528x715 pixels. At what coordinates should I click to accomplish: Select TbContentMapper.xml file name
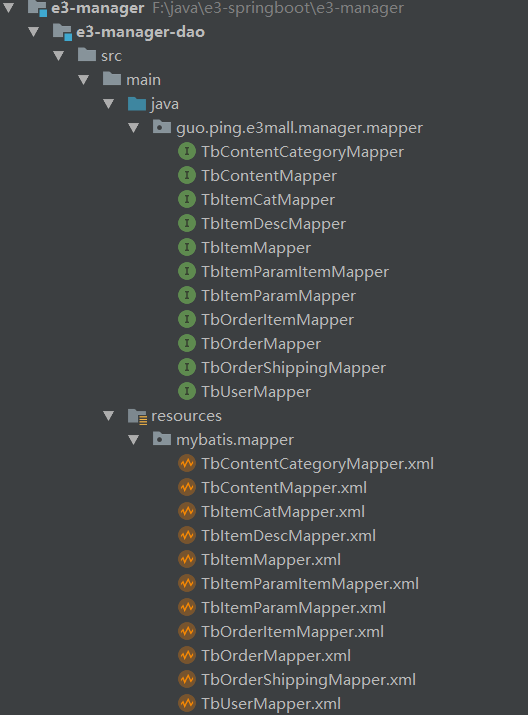click(284, 488)
